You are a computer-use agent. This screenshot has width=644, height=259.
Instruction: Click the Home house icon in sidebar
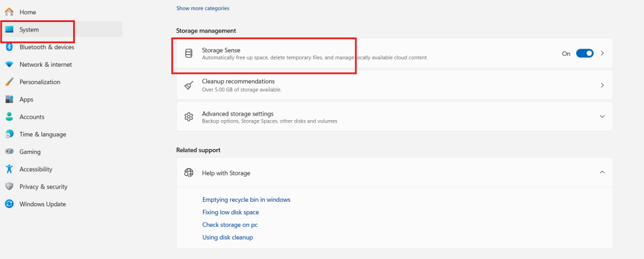tap(9, 12)
